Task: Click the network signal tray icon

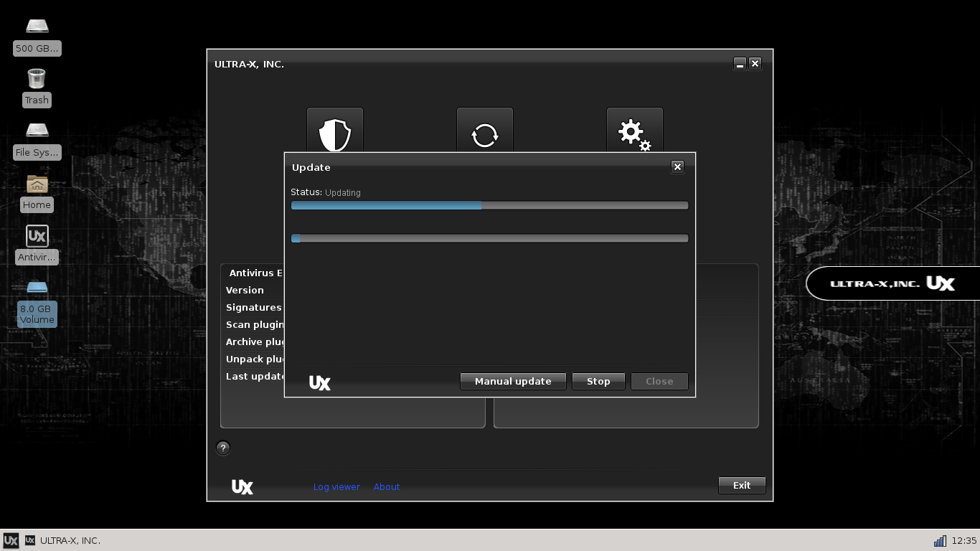Action: [939, 540]
